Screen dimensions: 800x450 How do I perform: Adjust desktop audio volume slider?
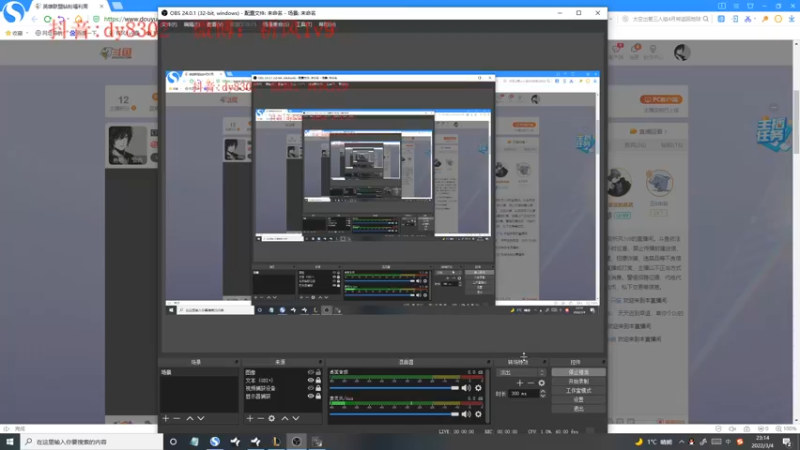(x=394, y=388)
